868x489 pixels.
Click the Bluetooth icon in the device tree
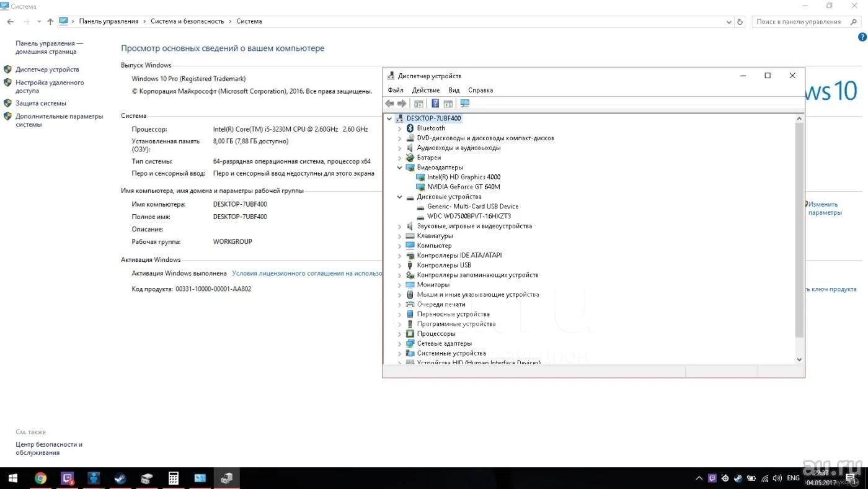click(410, 128)
